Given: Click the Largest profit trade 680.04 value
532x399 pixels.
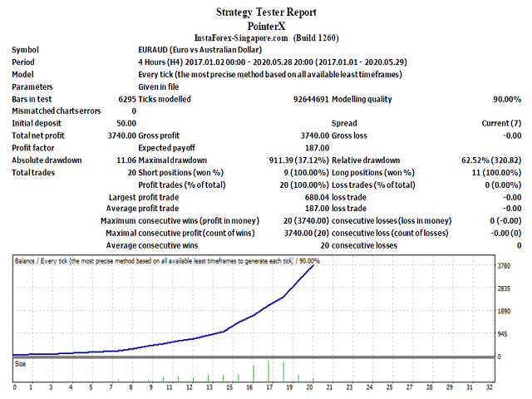Looking at the screenshot, I should pos(317,198).
